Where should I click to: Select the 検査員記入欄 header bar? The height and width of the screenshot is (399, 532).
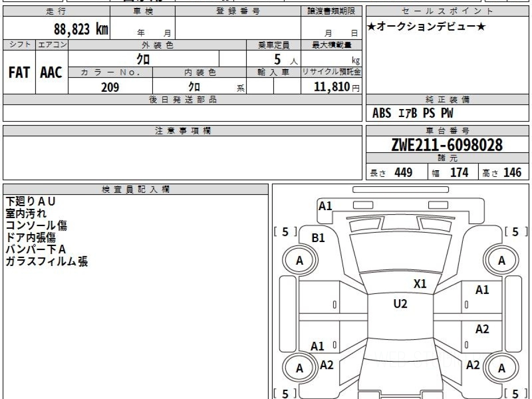click(136, 189)
